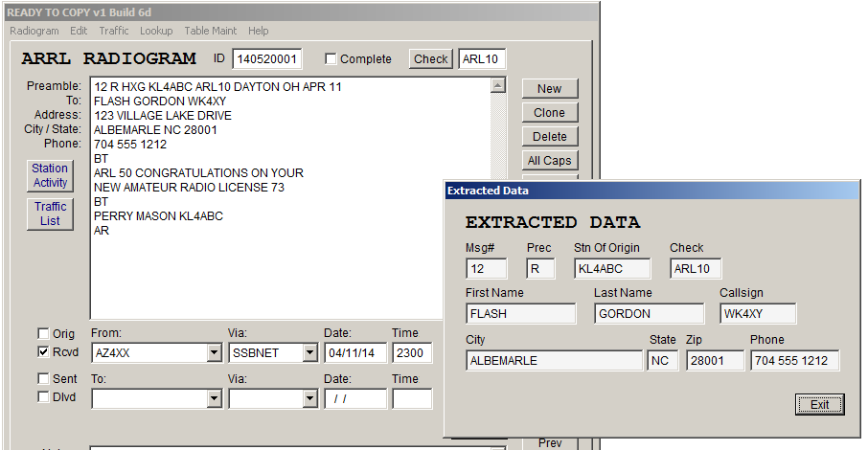Click the line 'NEW AMATEUR RADIO LICENSE 73'
868x450 pixels.
tap(189, 188)
